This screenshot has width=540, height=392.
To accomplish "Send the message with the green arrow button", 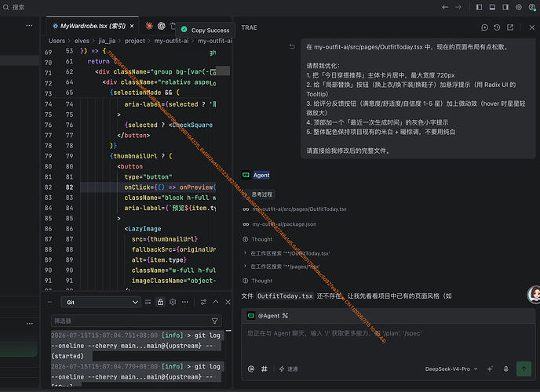I will (524, 369).
